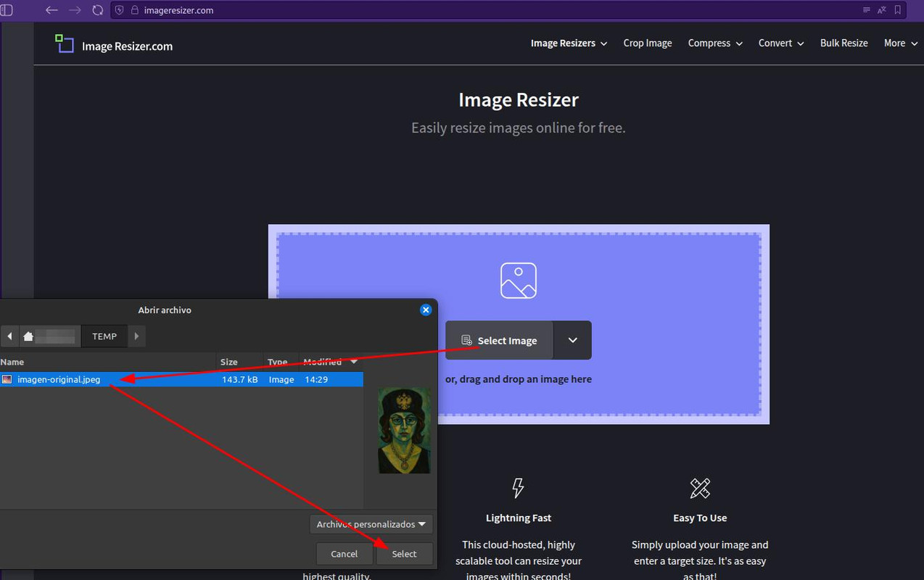The image size is (924, 580).
Task: Select the imagen-original.jpeg file row
Action: [x=181, y=379]
